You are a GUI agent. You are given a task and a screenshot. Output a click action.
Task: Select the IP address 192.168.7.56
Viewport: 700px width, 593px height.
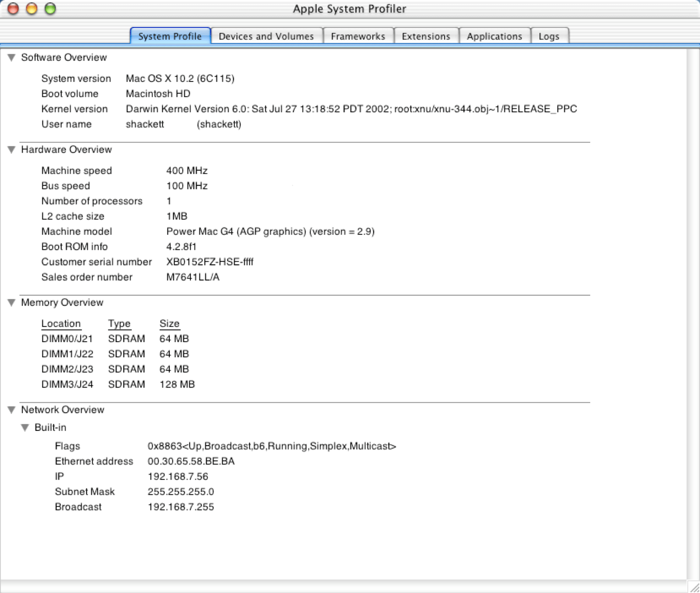tap(178, 476)
